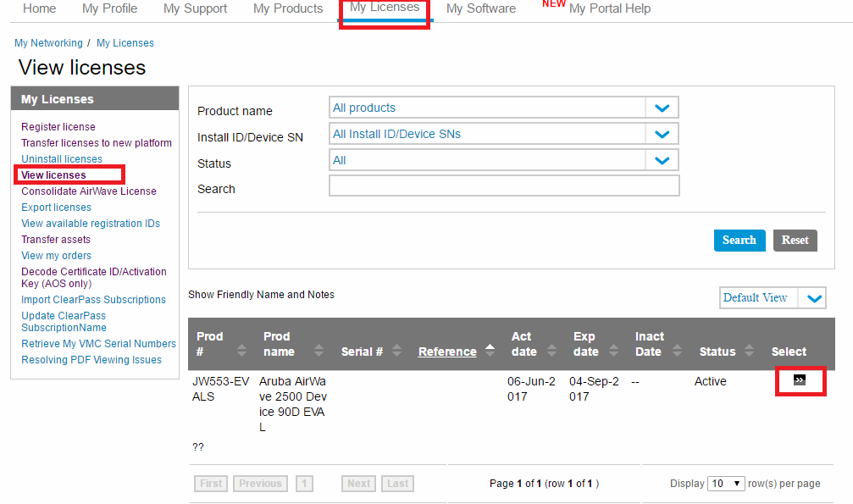Sort table by Serial # column arrows
This screenshot has height=504, width=853.
pos(396,351)
